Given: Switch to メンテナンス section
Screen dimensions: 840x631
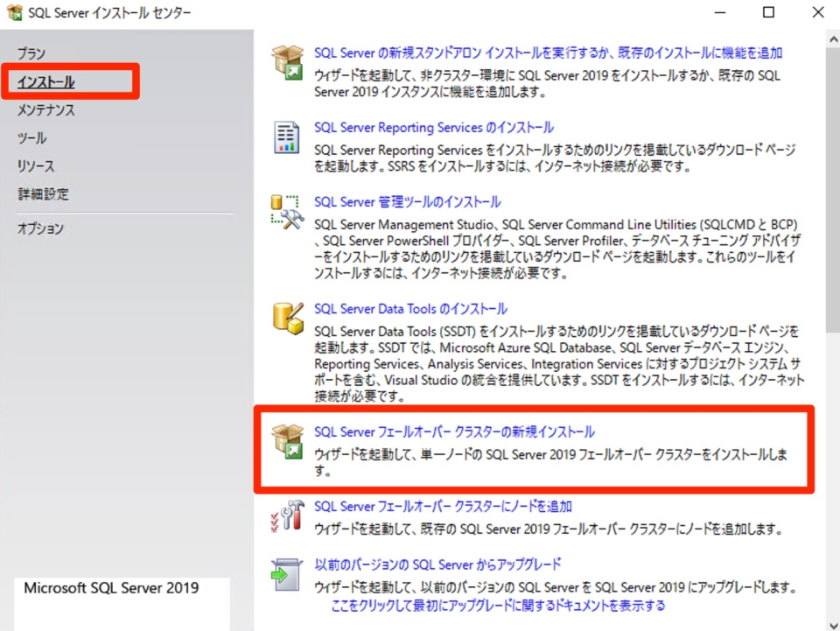Looking at the screenshot, I should pyautogui.click(x=46, y=109).
